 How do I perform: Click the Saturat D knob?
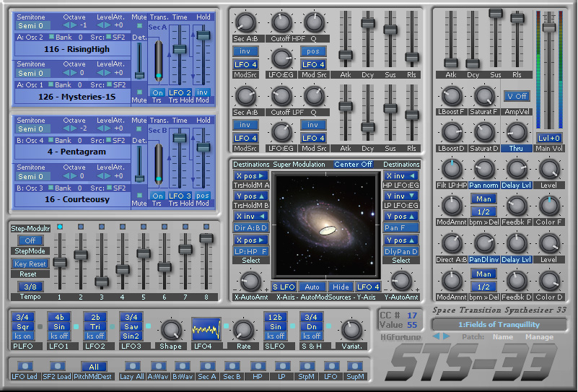coord(484,133)
